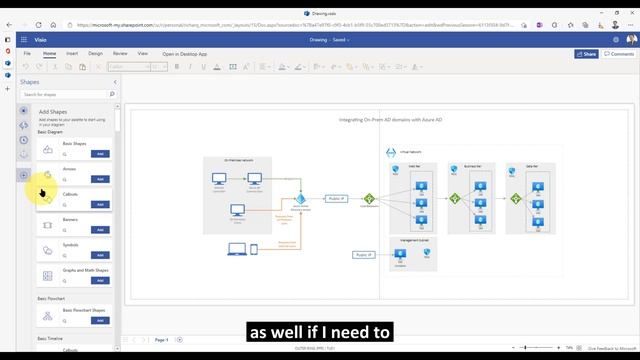Switch to the View tab
This screenshot has height=360, width=640.
[x=142, y=53]
